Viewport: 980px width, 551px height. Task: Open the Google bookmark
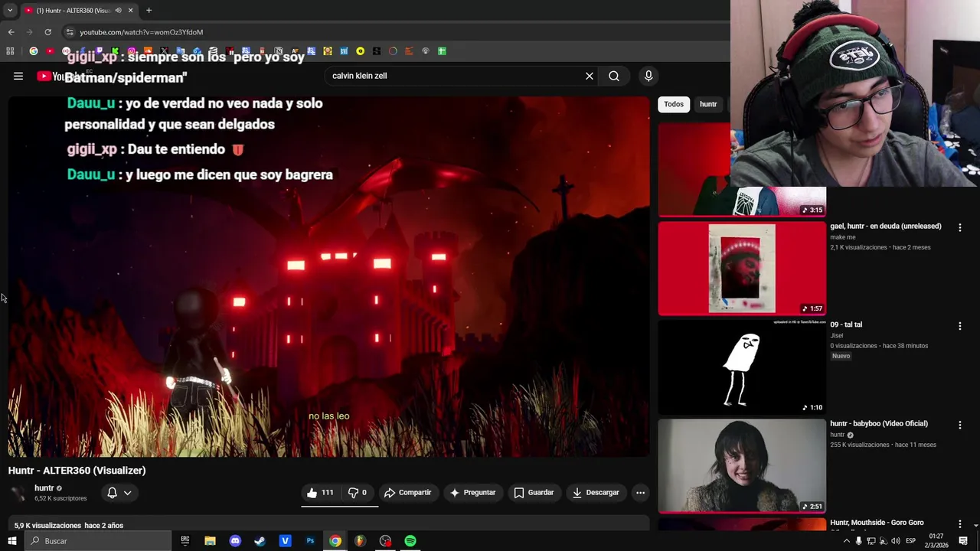point(33,51)
